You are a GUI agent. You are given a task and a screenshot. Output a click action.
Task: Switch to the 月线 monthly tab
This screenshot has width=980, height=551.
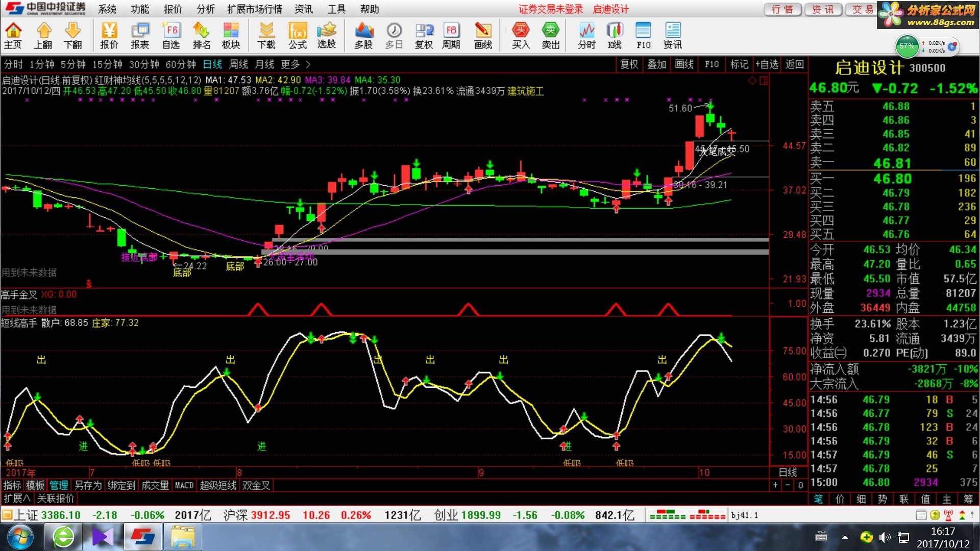(264, 64)
